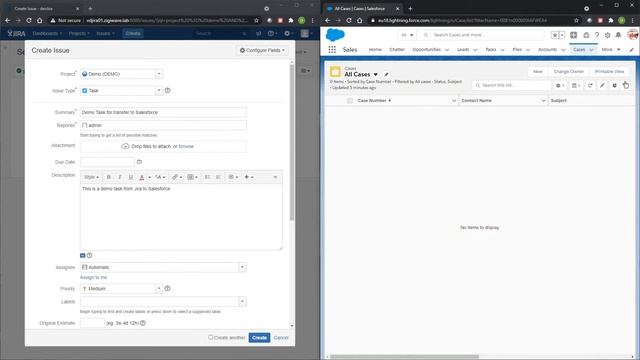Switch Description editor to visual mode
This screenshot has width=640, height=360.
pos(82,256)
